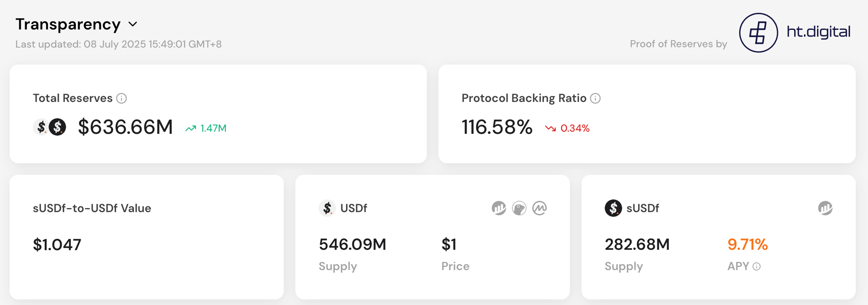Click the Proof of Reserves by label
868x305 pixels.
679,44
